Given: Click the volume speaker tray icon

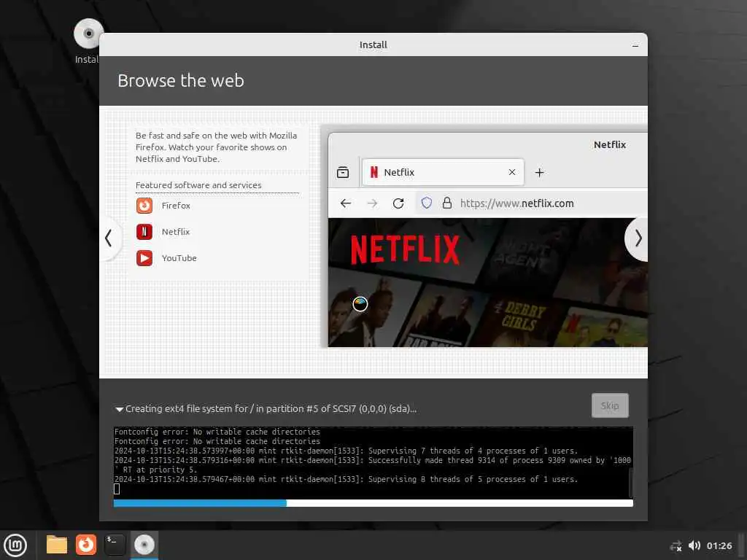Looking at the screenshot, I should 694,545.
